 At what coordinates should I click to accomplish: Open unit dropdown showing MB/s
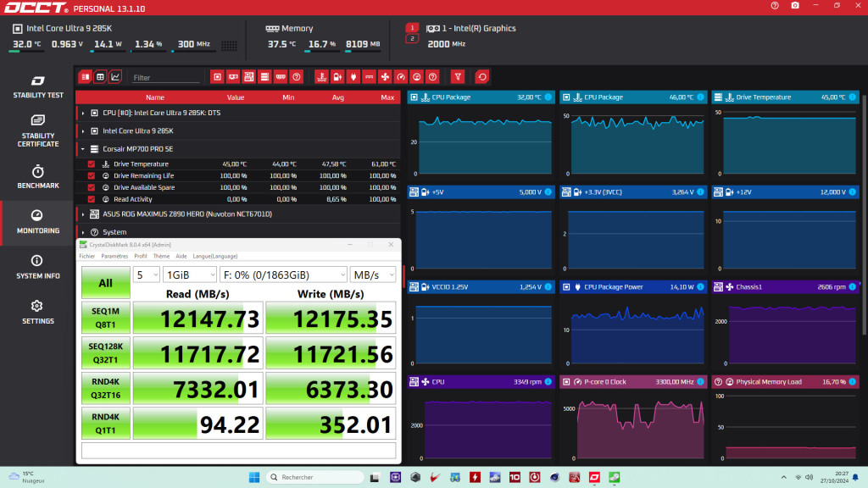click(x=373, y=275)
